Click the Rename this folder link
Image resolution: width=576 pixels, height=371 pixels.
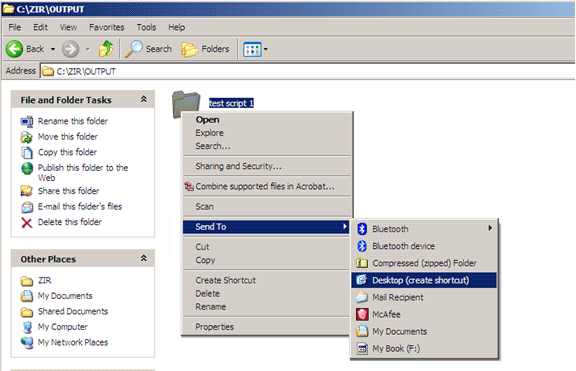pyautogui.click(x=73, y=121)
